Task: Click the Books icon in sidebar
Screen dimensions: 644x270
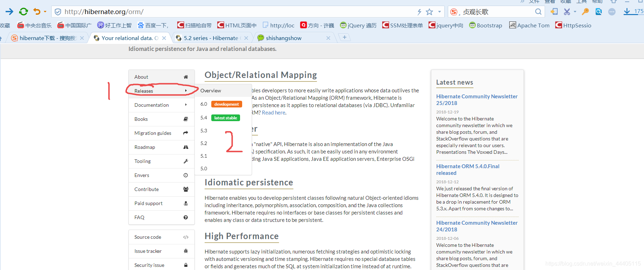Action: (x=186, y=119)
